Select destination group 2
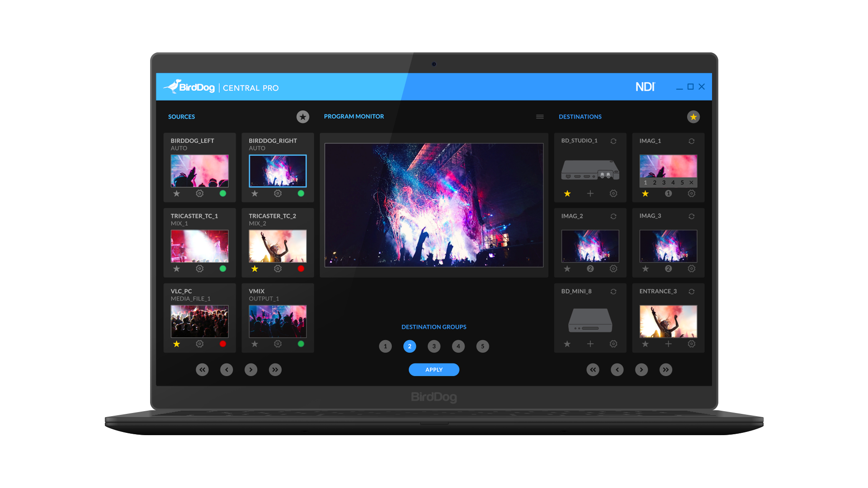868x488 pixels. click(410, 347)
